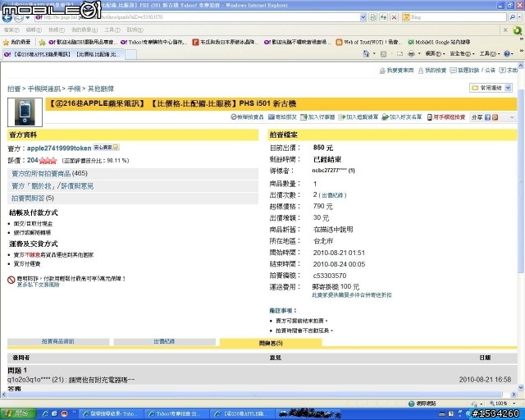Click the Plurk share icon next to Facebook
Screen dimensions: 525x420
[495, 117]
